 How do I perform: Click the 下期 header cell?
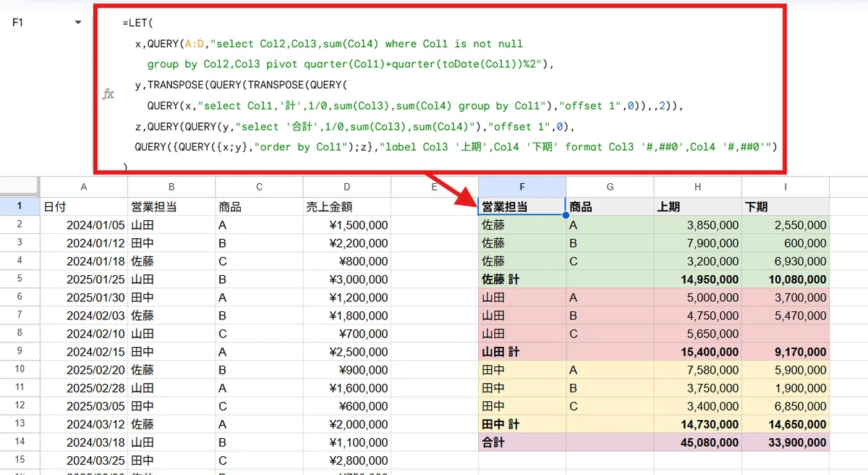click(x=785, y=206)
